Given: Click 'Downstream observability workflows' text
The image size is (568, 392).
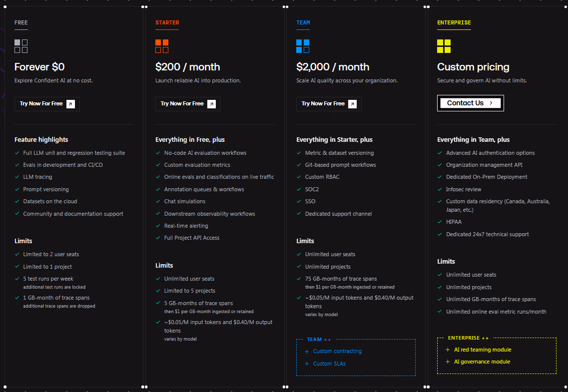Looking at the screenshot, I should [209, 214].
